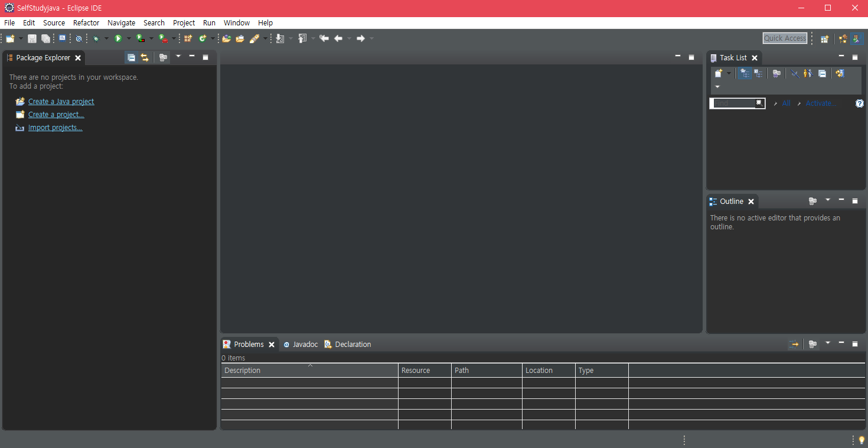Open the New wizard dropdown arrow
The width and height of the screenshot is (868, 448).
[x=21, y=38]
